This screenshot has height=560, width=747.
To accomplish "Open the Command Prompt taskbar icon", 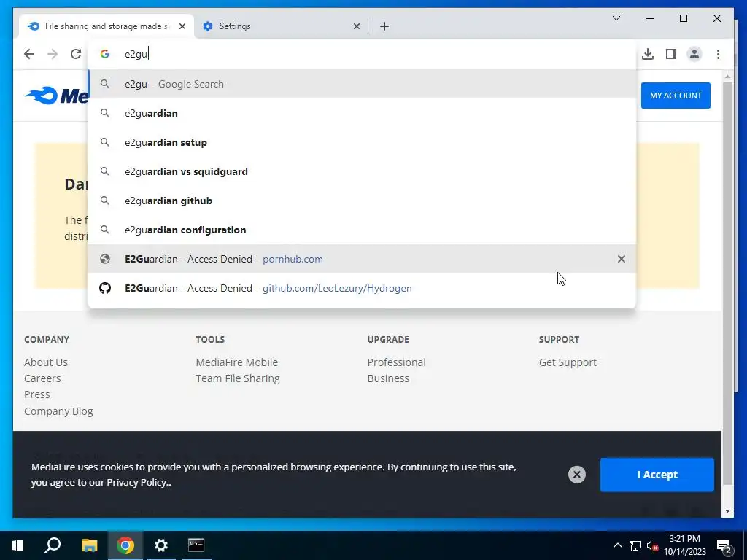I will [196, 545].
